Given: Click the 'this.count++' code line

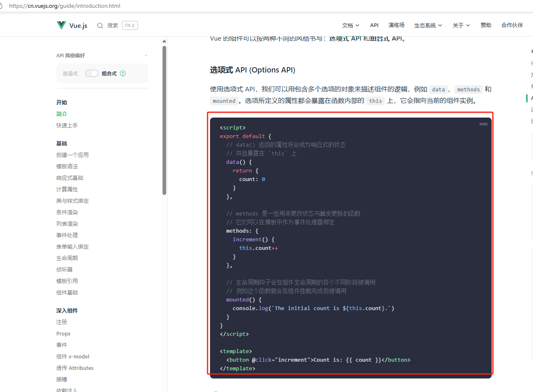Looking at the screenshot, I should point(259,248).
